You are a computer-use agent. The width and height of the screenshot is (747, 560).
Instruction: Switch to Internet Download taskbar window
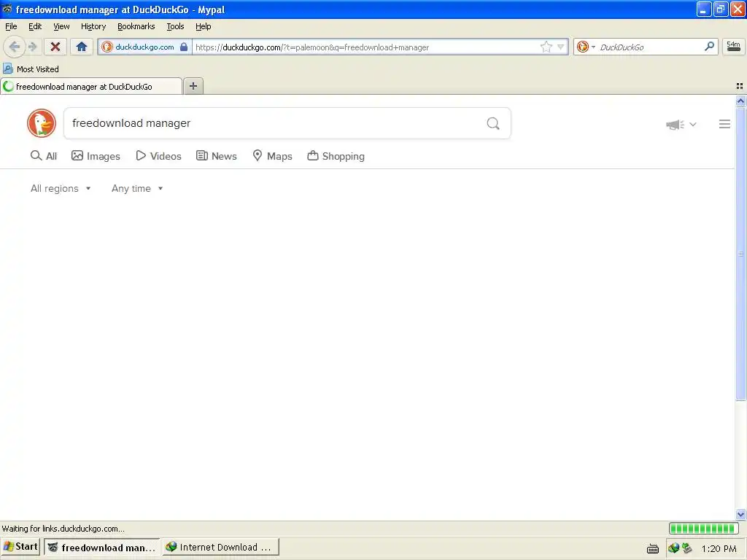[x=220, y=547]
